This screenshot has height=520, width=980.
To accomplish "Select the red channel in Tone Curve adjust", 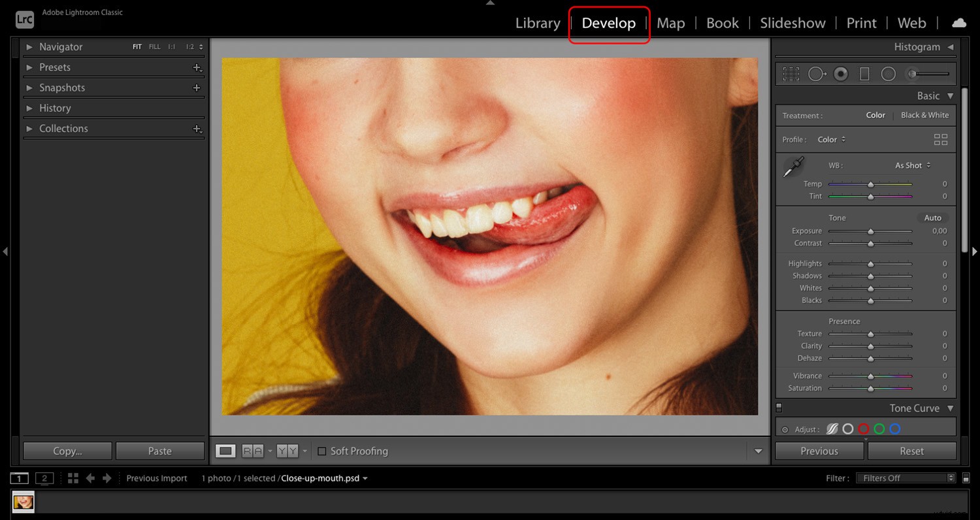I will 864,429.
